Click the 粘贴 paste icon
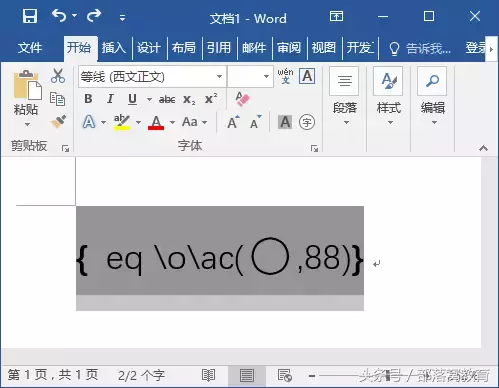Viewport: 499px width, 388px height. [x=27, y=85]
